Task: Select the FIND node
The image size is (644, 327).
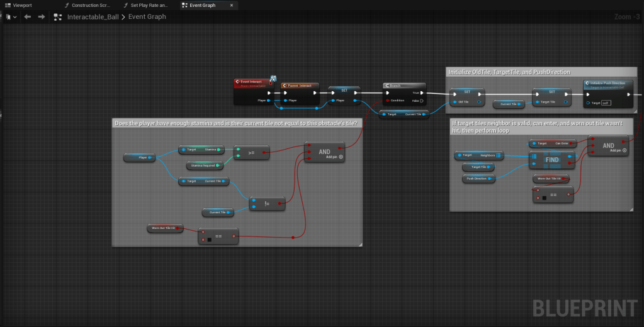Action: 551,160
